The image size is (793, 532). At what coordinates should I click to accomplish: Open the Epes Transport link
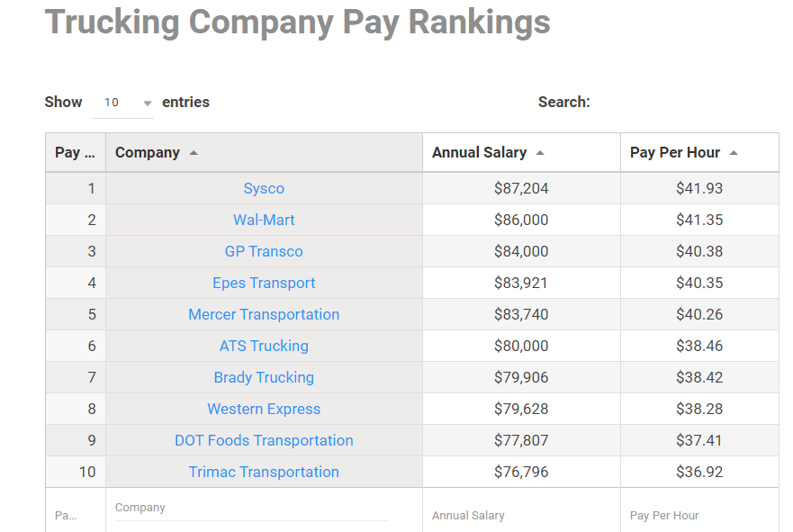tap(264, 283)
